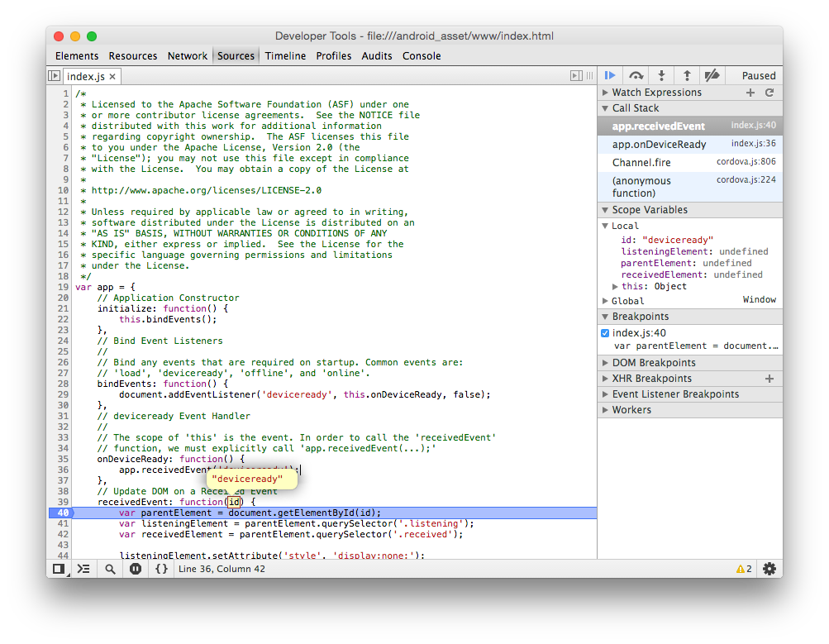Deactivate all breakpoints icon

(x=712, y=75)
